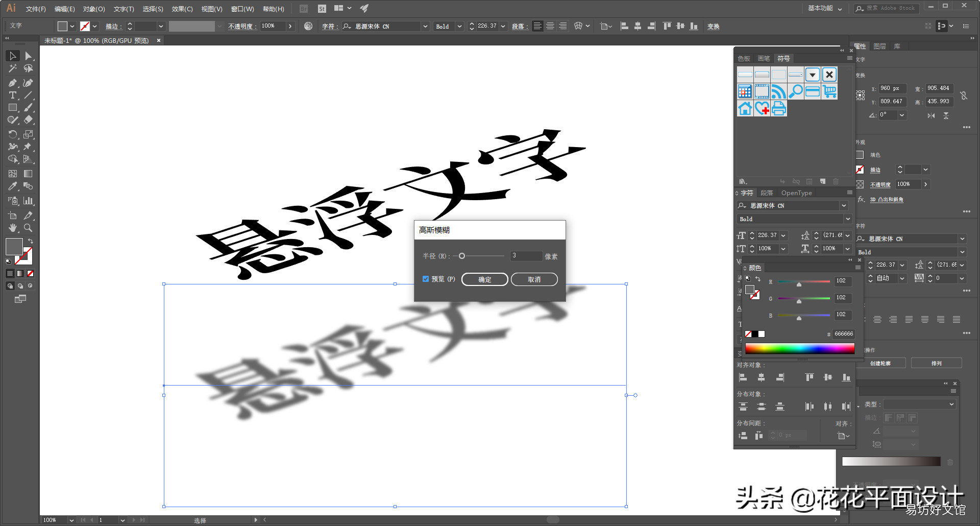Swap fill and stroke in toolbar
980x526 pixels.
point(31,241)
